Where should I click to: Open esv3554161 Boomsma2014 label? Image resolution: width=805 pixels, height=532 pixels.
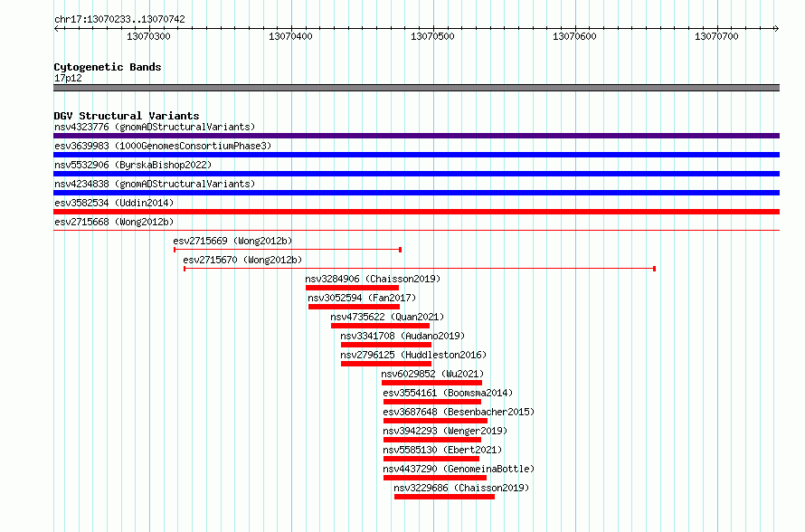click(x=448, y=393)
